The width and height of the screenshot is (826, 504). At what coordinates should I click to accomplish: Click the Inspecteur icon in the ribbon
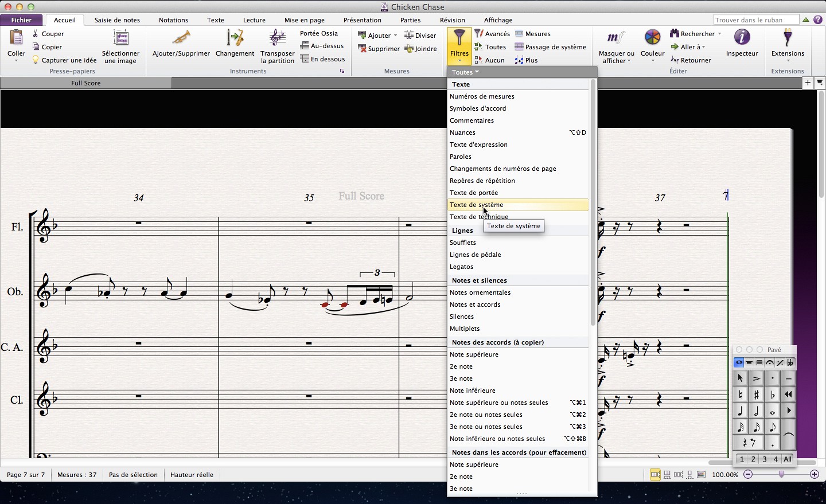742,38
